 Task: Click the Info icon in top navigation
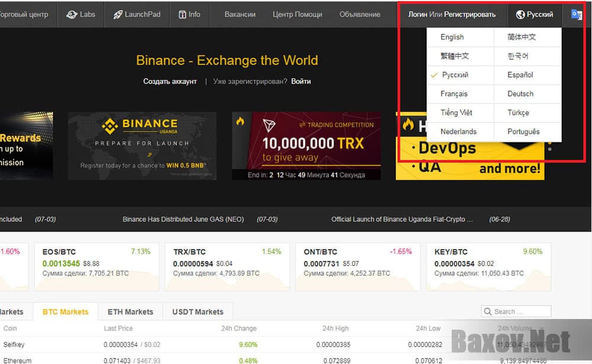coord(184,14)
